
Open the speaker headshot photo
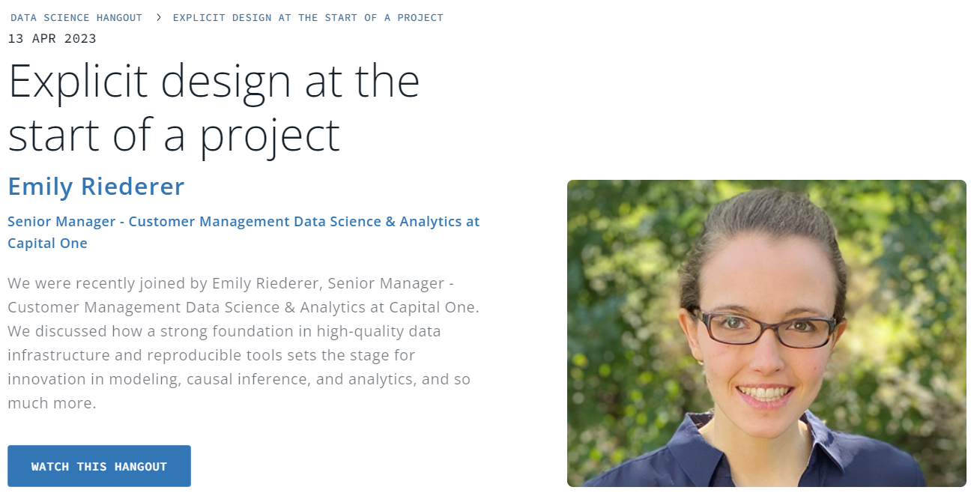coord(766,333)
